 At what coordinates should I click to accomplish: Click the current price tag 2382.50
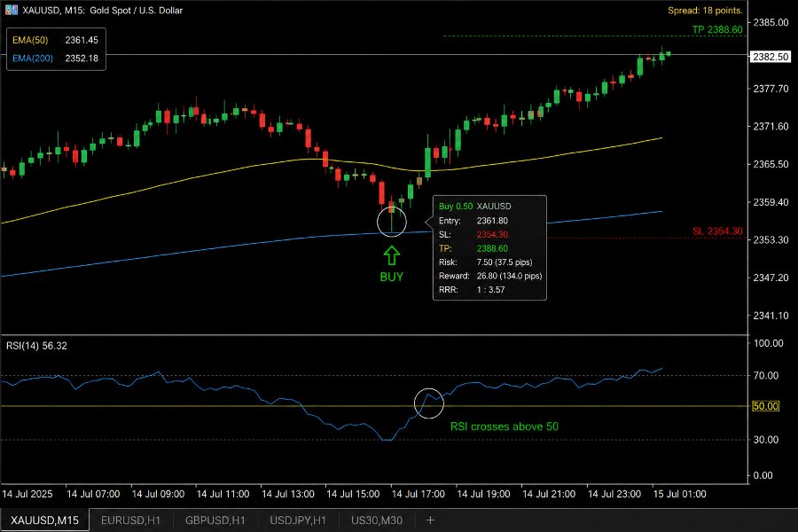771,57
